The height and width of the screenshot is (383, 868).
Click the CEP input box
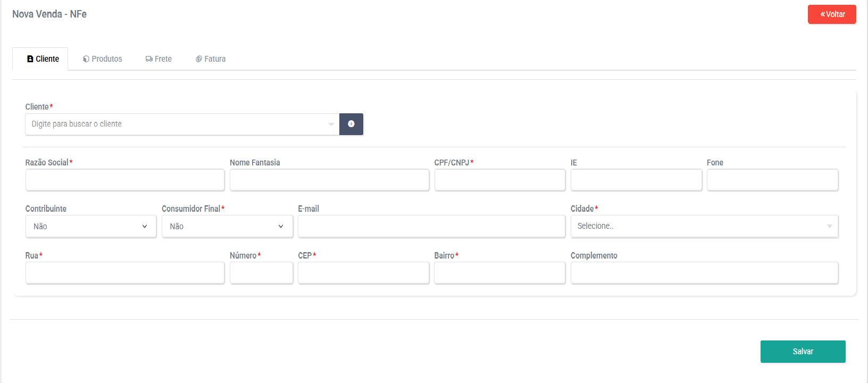tap(363, 272)
